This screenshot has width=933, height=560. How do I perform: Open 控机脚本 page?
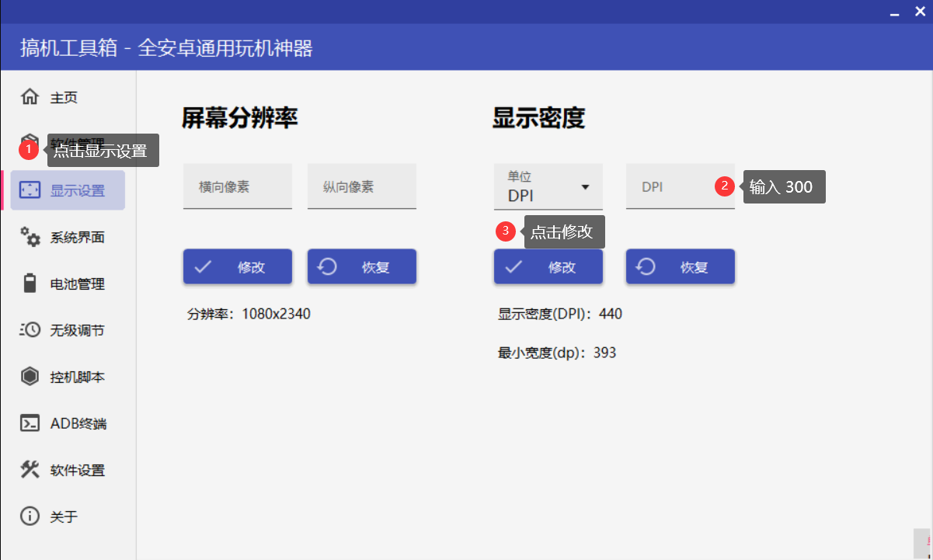coord(68,377)
